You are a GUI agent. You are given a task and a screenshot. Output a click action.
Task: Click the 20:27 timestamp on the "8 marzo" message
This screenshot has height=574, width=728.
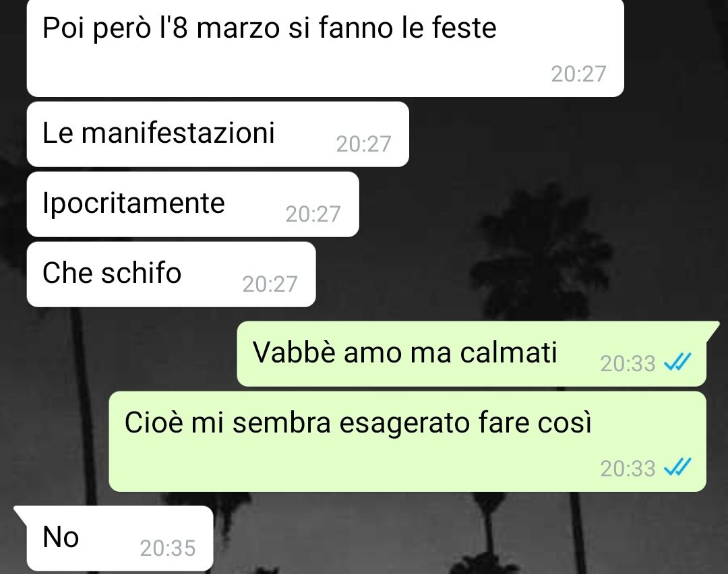click(578, 74)
